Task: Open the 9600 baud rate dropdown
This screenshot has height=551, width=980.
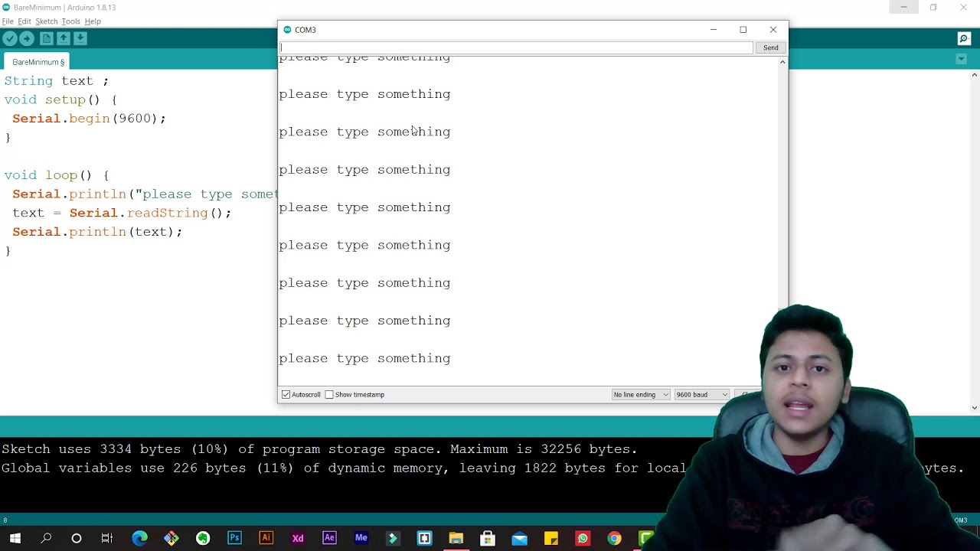Action: coord(701,395)
